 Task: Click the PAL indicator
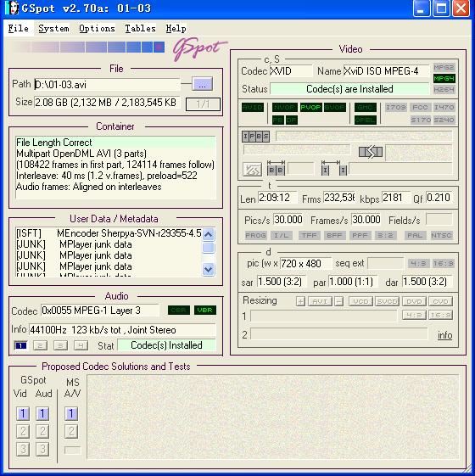(x=415, y=235)
